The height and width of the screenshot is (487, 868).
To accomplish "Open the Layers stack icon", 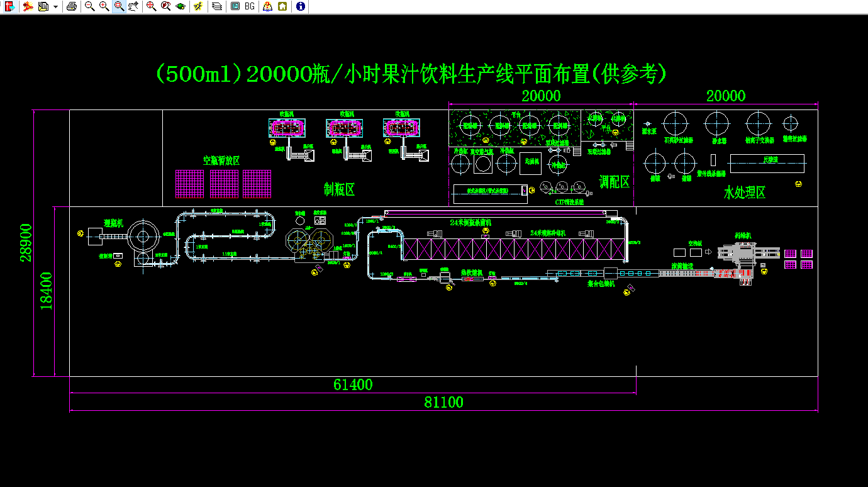I will tap(217, 6).
